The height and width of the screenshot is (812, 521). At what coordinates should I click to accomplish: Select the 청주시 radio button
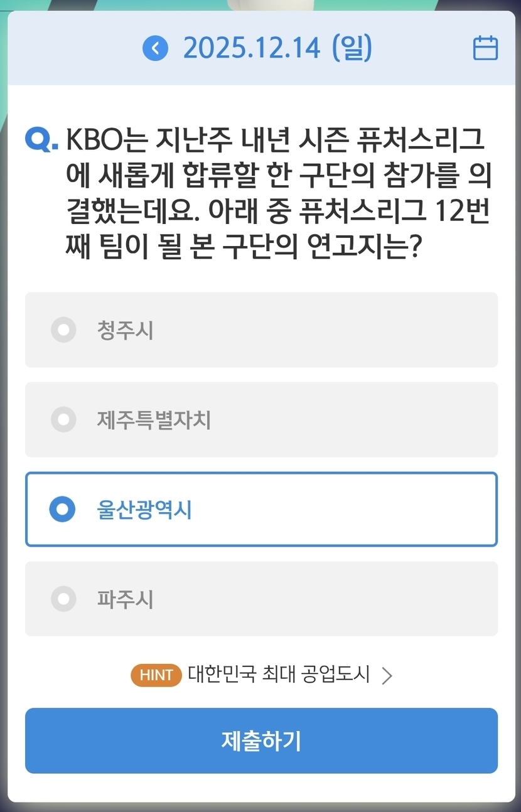click(63, 330)
